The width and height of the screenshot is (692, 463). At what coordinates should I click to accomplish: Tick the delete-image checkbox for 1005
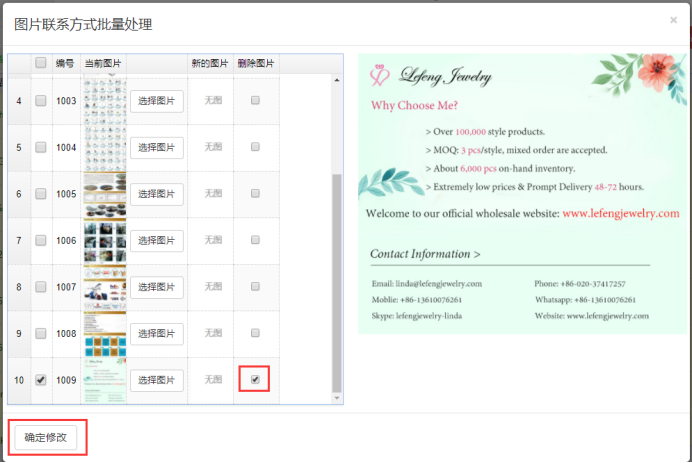(x=255, y=193)
